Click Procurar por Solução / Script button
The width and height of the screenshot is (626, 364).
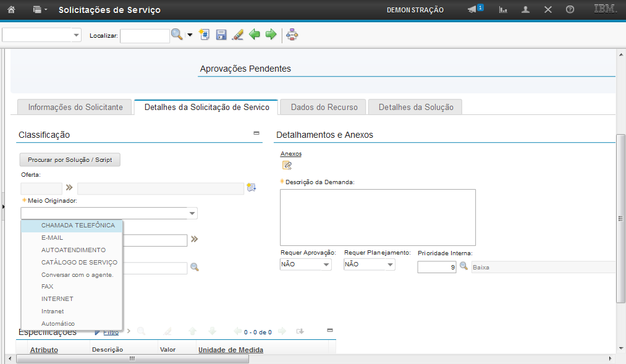tap(70, 159)
